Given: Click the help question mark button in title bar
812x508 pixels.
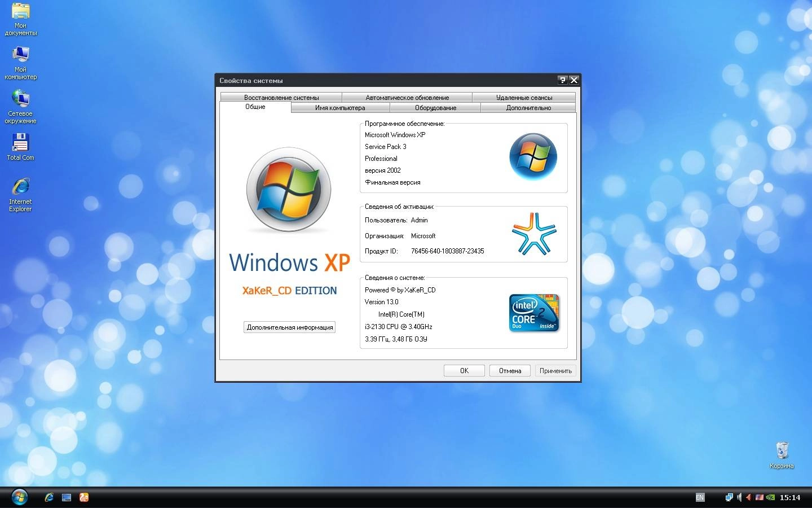Looking at the screenshot, I should 562,80.
